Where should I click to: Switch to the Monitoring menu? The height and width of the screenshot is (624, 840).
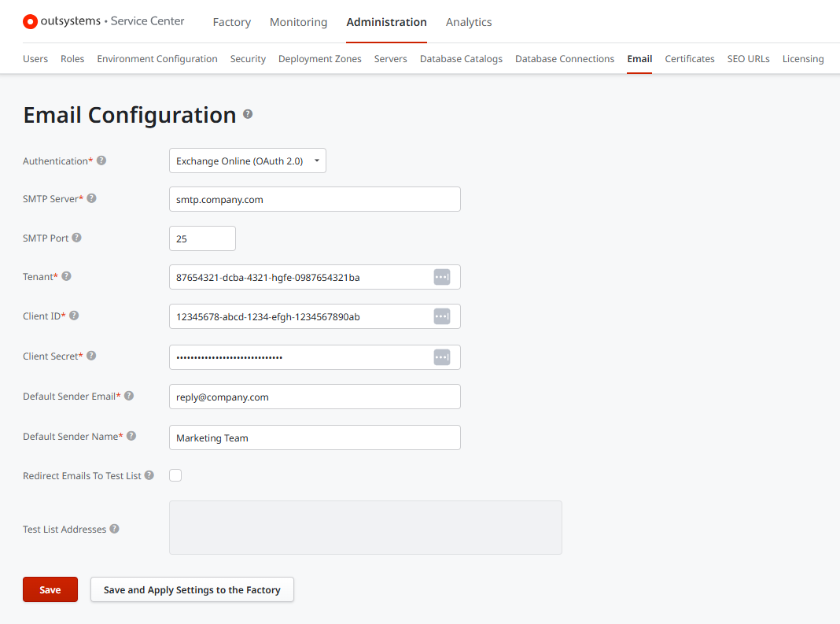[298, 22]
